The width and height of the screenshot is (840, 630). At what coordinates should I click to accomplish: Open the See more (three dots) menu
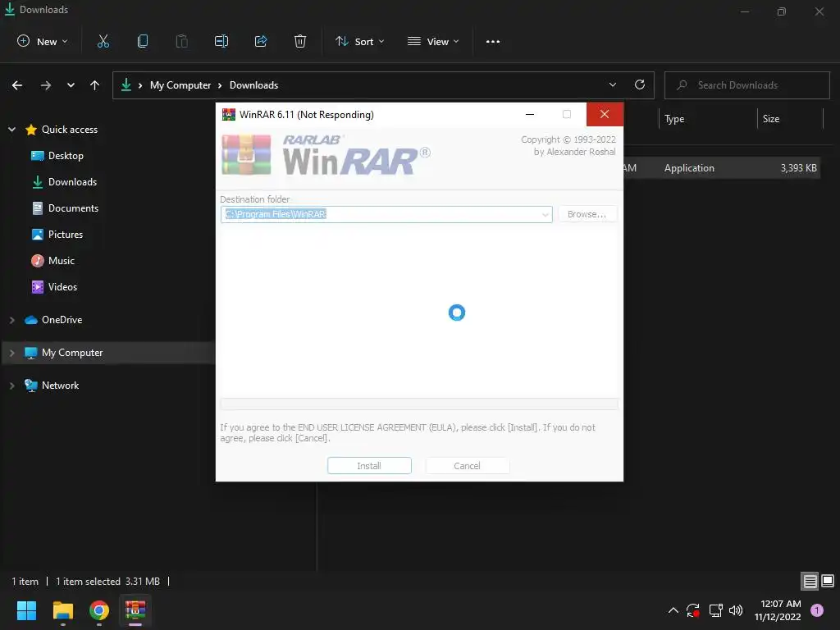[493, 41]
